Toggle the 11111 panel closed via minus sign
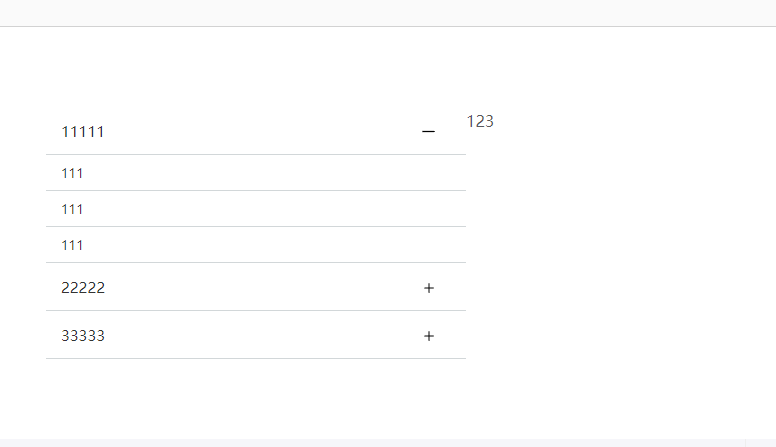The height and width of the screenshot is (447, 776). (x=428, y=132)
